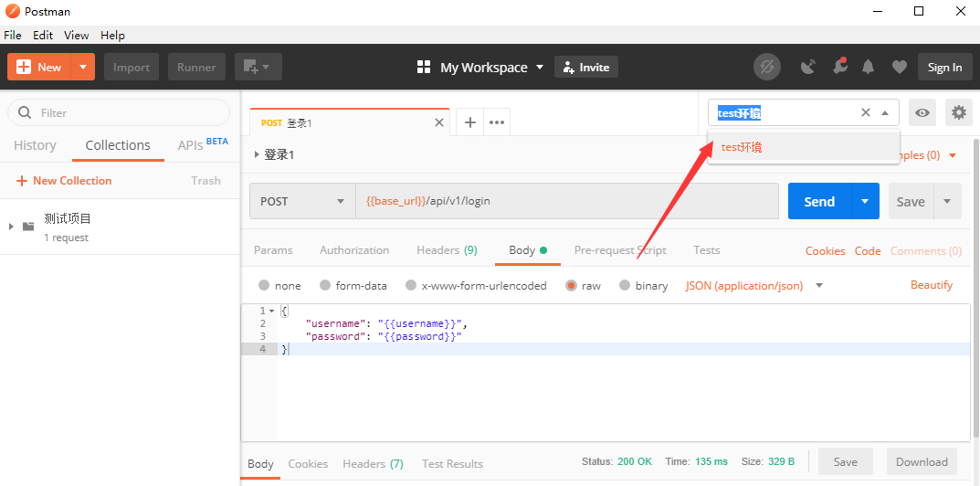This screenshot has height=486, width=980.
Task: Select raw body type
Action: click(571, 285)
